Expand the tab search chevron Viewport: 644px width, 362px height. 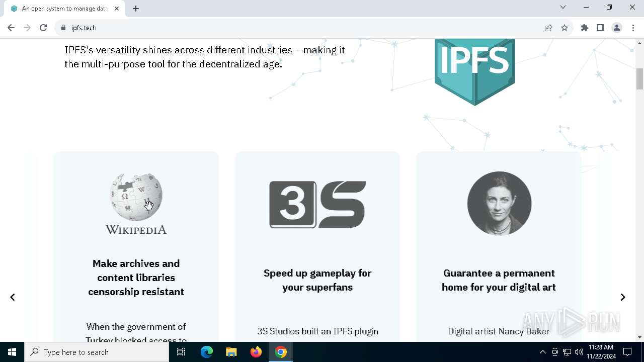click(x=563, y=7)
